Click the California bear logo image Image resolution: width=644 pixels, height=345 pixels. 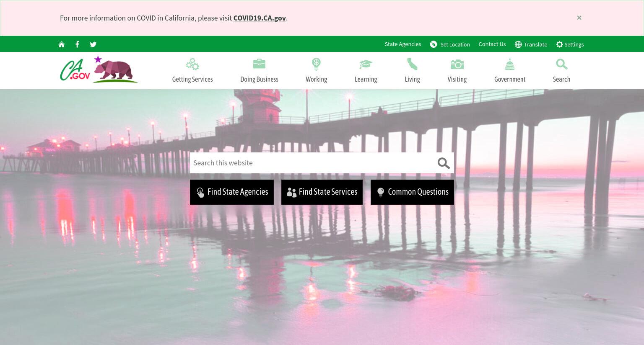tap(115, 69)
